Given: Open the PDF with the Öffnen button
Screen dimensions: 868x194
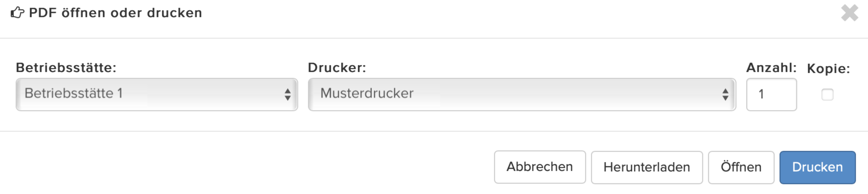Looking at the screenshot, I should pos(741,167).
